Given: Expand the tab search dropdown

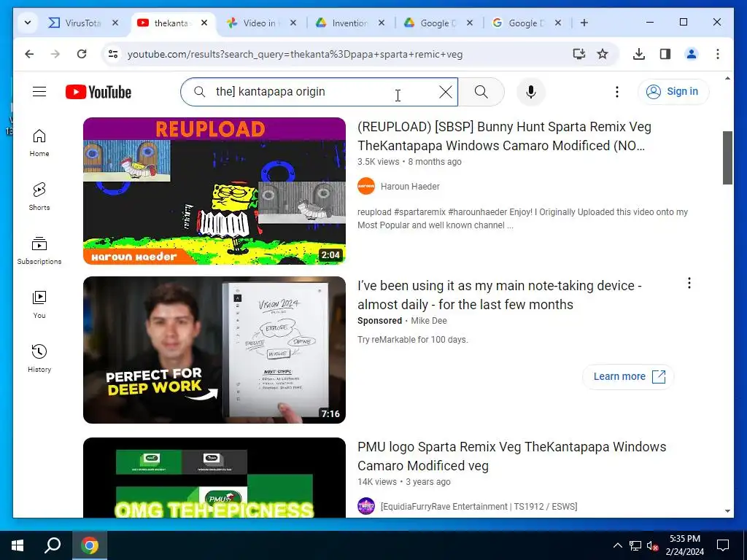Looking at the screenshot, I should (x=28, y=23).
